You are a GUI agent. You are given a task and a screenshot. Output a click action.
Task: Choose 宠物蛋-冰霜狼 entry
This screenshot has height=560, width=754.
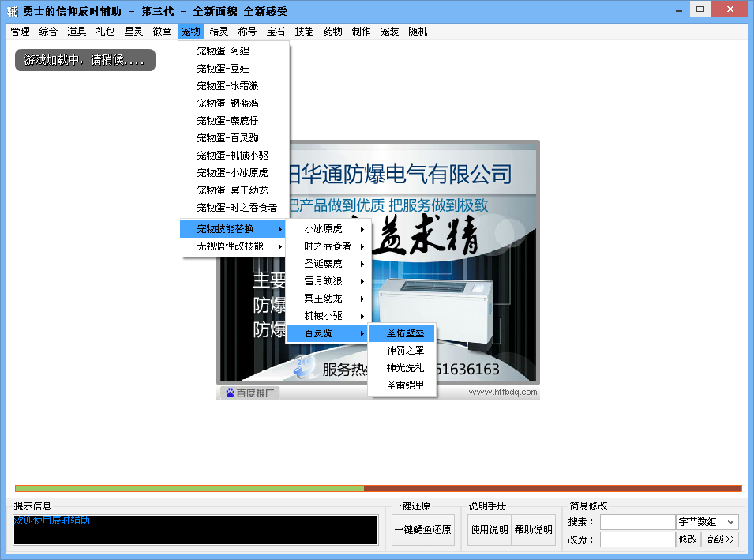(x=234, y=85)
